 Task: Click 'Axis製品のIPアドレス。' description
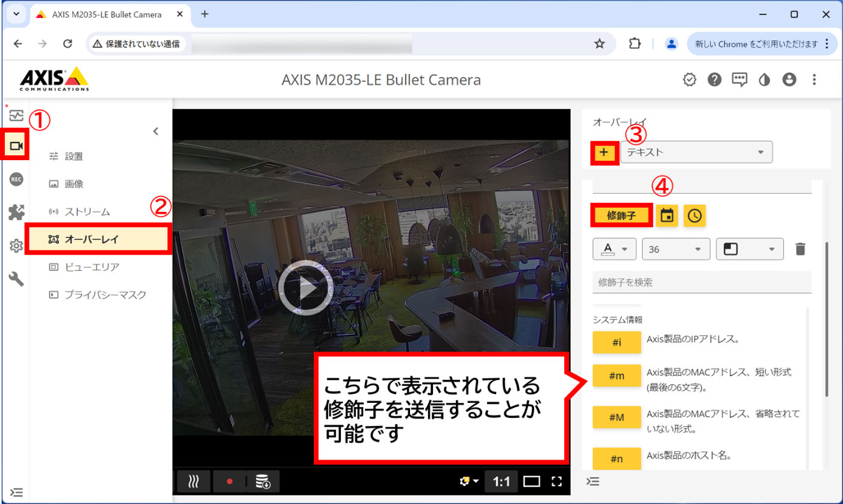tap(692, 338)
